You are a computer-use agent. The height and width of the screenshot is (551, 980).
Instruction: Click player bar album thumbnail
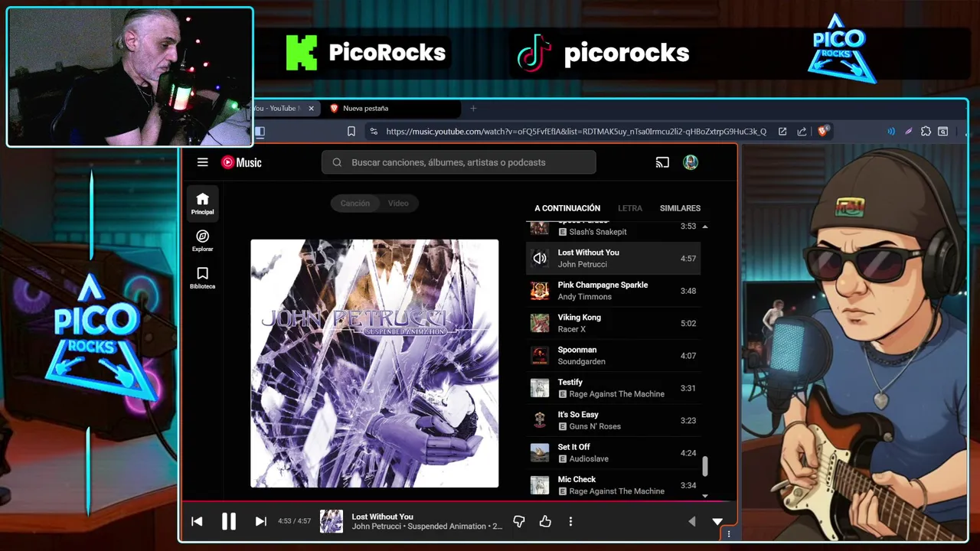[x=332, y=521]
